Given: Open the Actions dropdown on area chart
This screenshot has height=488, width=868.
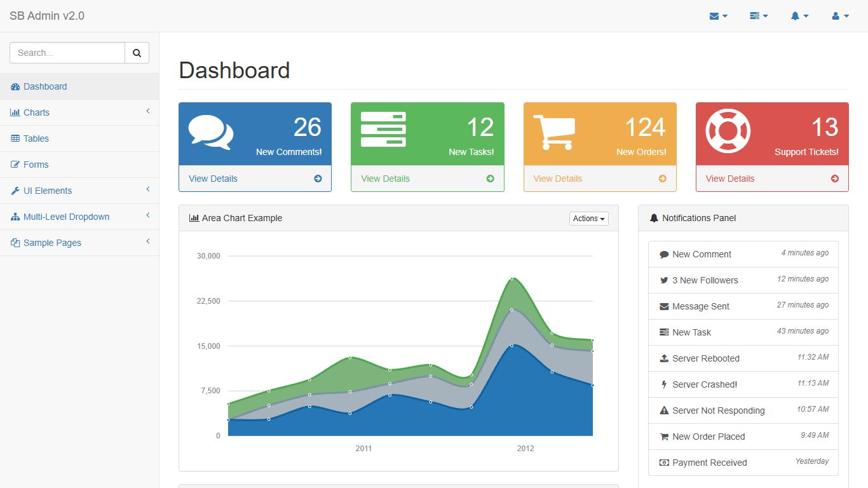Looking at the screenshot, I should pos(588,219).
